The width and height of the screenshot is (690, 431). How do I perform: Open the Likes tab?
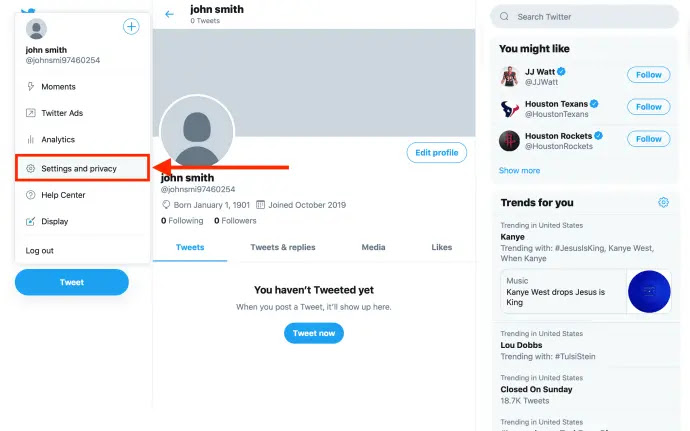click(x=441, y=247)
